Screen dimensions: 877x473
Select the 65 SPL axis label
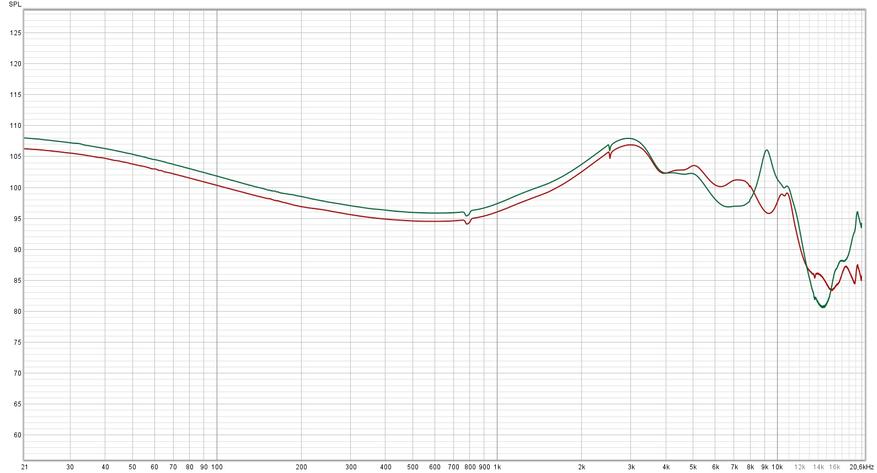[x=15, y=404]
